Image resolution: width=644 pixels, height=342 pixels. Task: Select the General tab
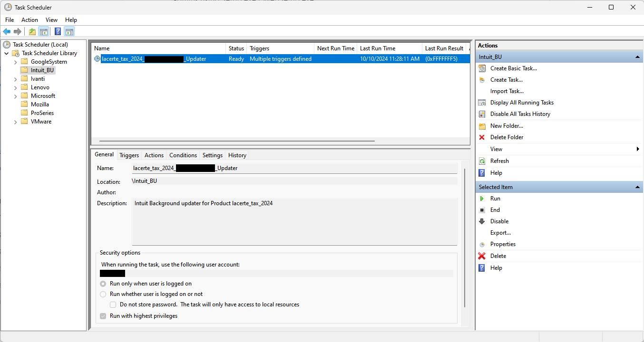104,154
